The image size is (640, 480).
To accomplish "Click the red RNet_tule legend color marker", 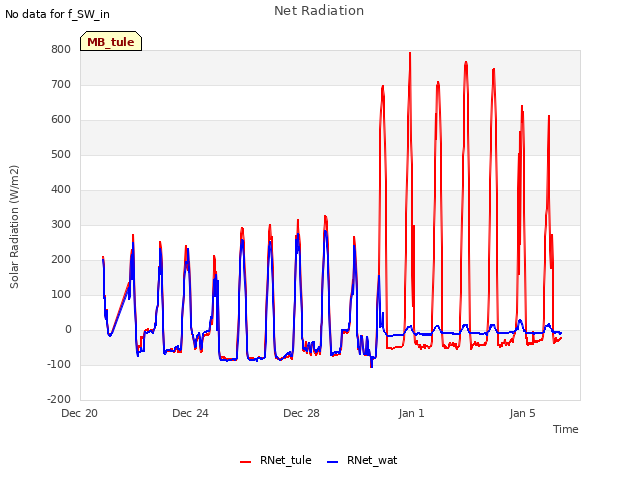I will [245, 462].
